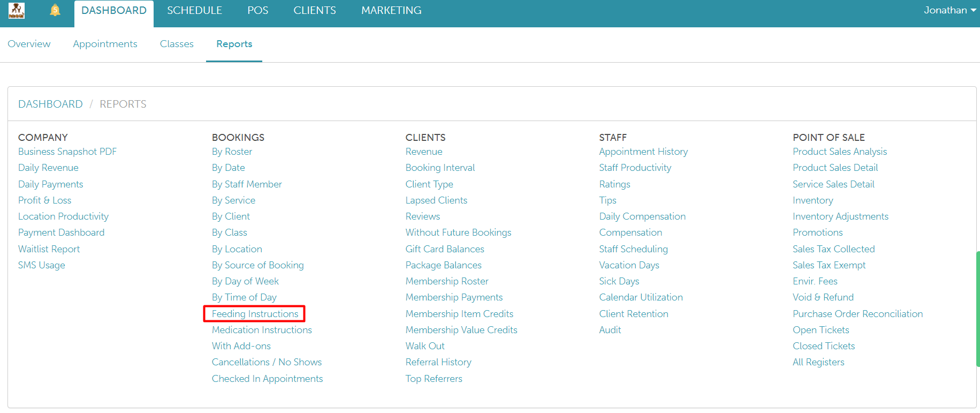The height and width of the screenshot is (413, 980).
Task: Open Checked In Appointments report
Action: 267,379
